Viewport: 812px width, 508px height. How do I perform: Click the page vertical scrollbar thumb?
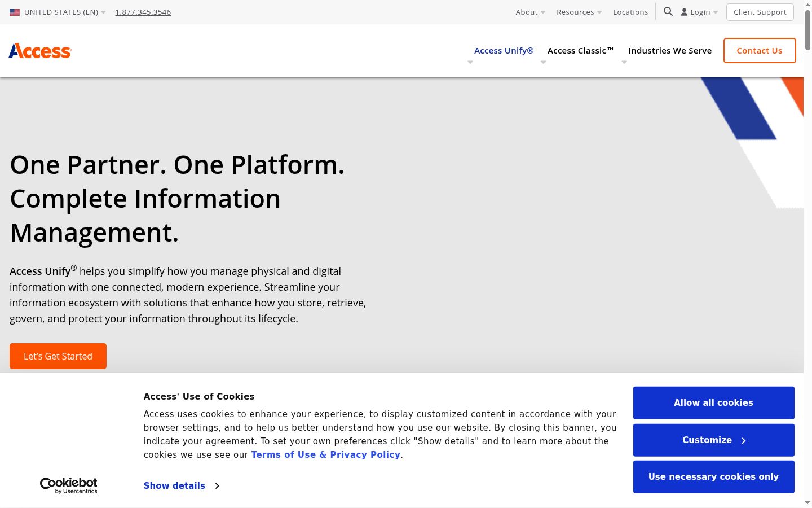(807, 30)
